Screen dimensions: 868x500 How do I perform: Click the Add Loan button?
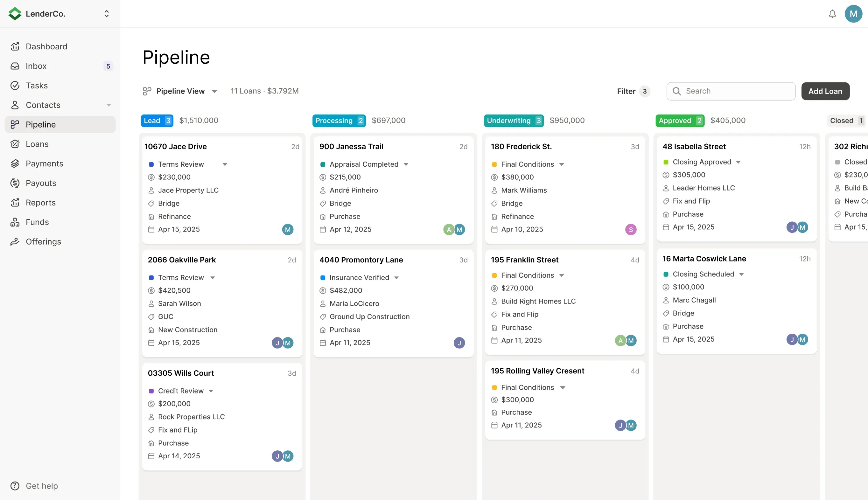(825, 91)
